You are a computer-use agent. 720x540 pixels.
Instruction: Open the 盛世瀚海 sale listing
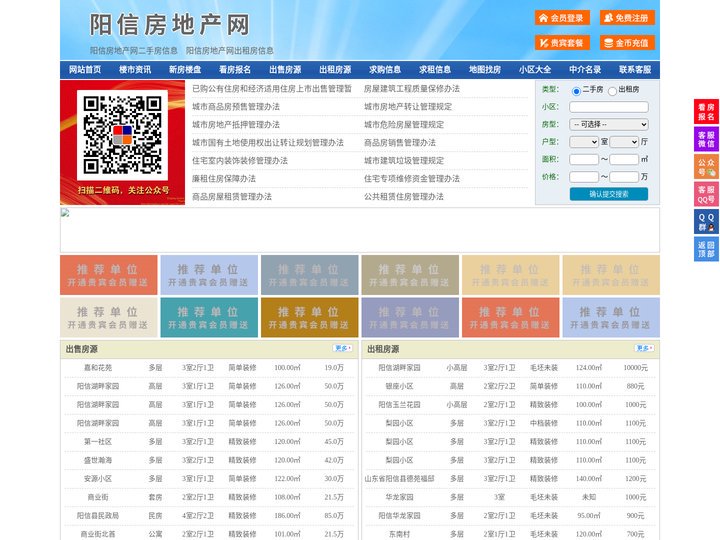[x=98, y=460]
